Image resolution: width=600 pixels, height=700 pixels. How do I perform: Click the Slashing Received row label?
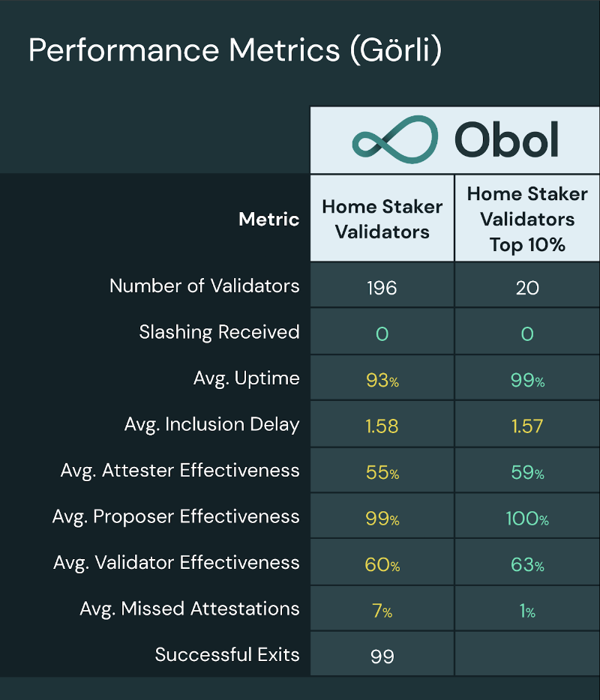click(x=219, y=332)
